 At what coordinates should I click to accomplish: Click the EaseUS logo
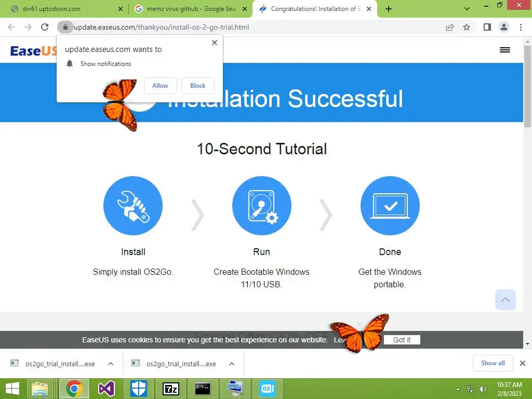pos(33,50)
